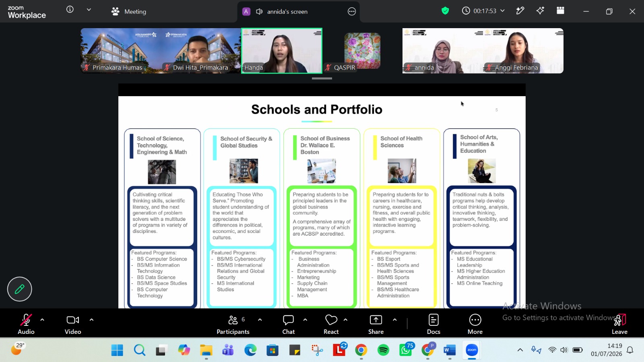
Task: Open Spotify from the taskbar
Action: pyautogui.click(x=383, y=350)
